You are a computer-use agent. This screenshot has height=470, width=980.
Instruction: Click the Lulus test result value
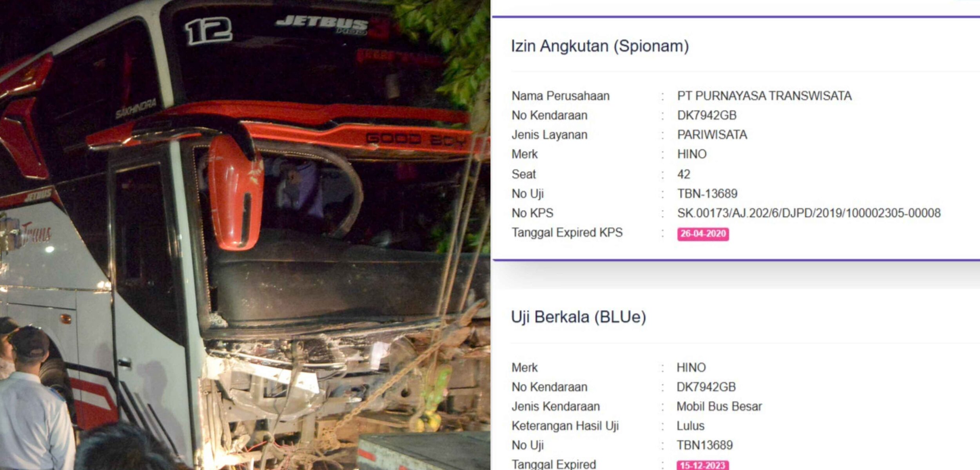(690, 426)
